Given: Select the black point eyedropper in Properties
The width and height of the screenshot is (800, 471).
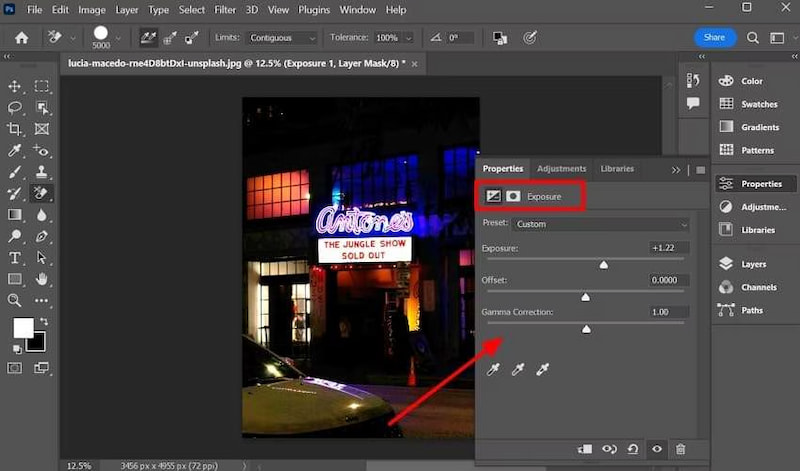Looking at the screenshot, I should click(x=493, y=369).
